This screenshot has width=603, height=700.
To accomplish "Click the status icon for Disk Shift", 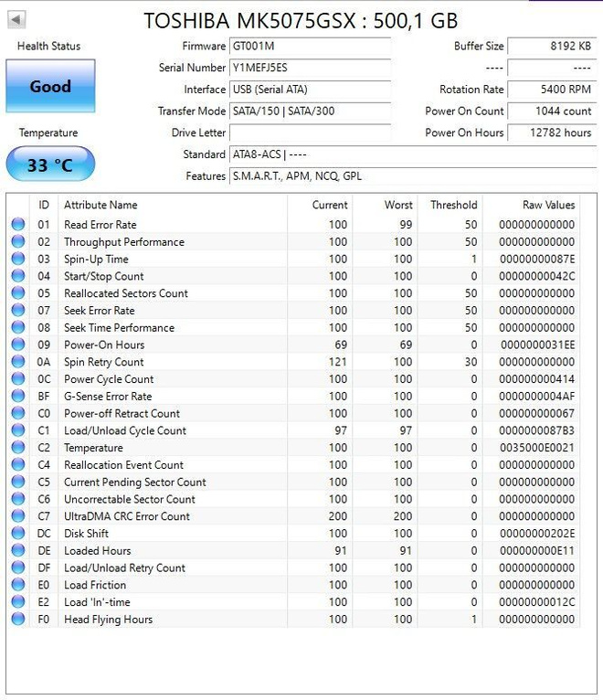I will (x=18, y=533).
